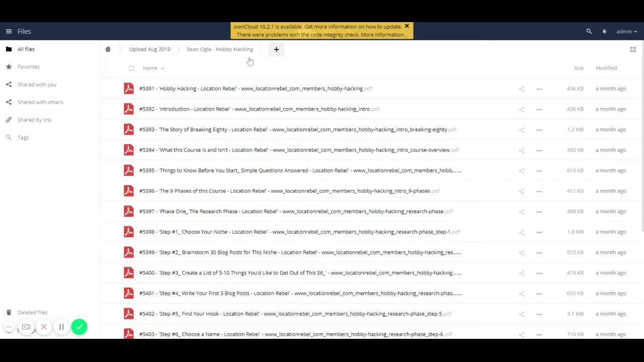Share file #5396 The 9 Phases

(522, 191)
